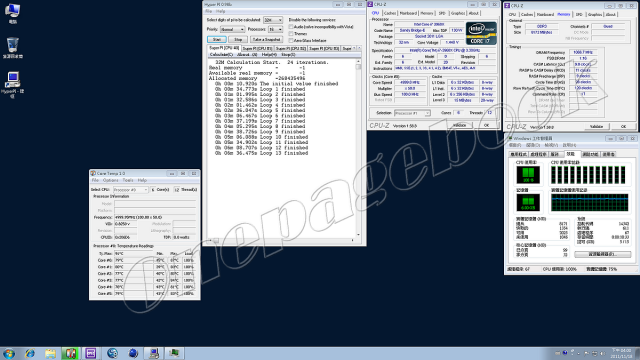640x360 pixels.
Task: Click the Super PI output vertical scrollbar
Action: click(358, 149)
